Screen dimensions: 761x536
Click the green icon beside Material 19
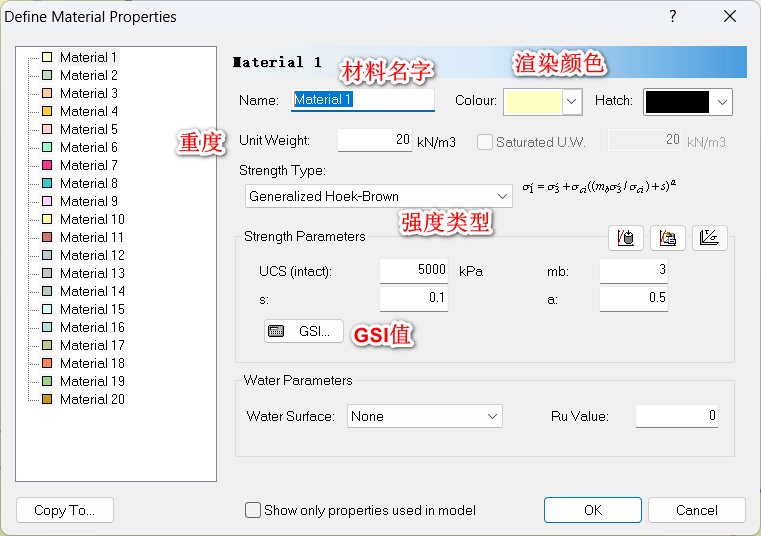pos(47,381)
